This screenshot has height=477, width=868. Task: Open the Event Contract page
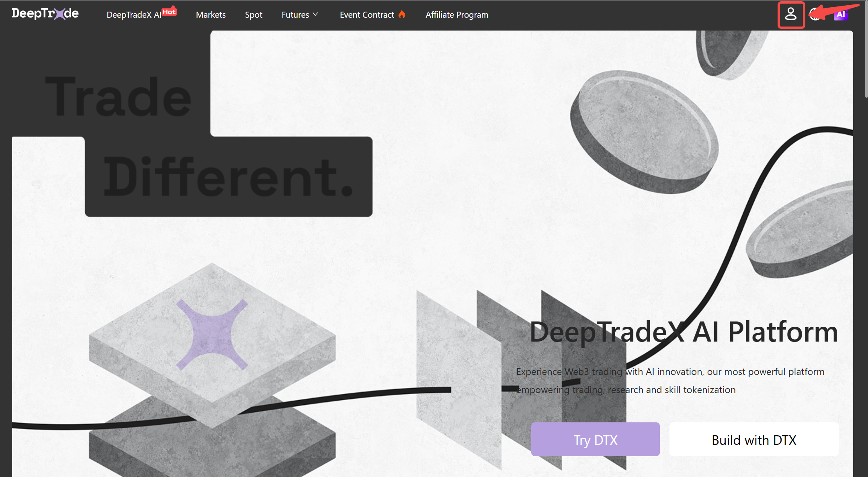tap(373, 15)
